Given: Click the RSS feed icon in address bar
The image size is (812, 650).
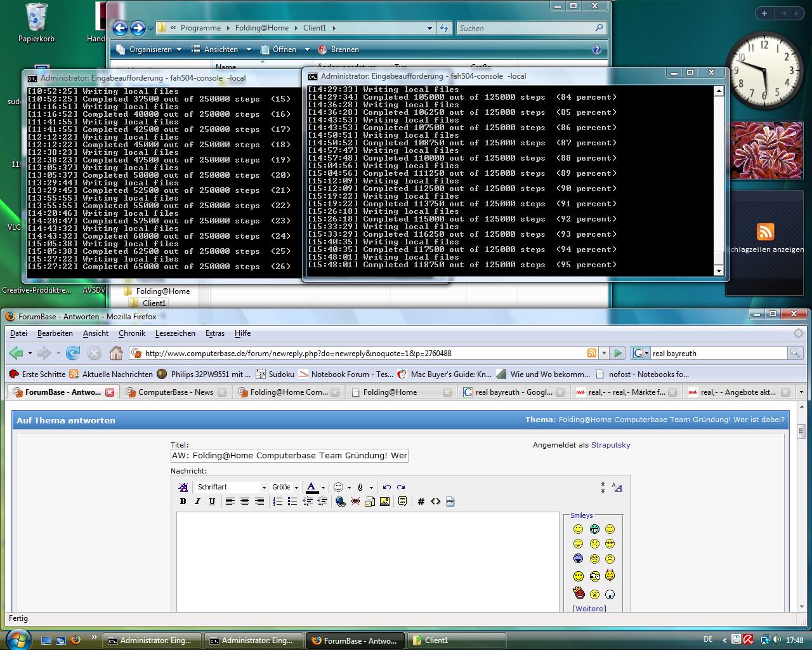Looking at the screenshot, I should click(x=591, y=353).
